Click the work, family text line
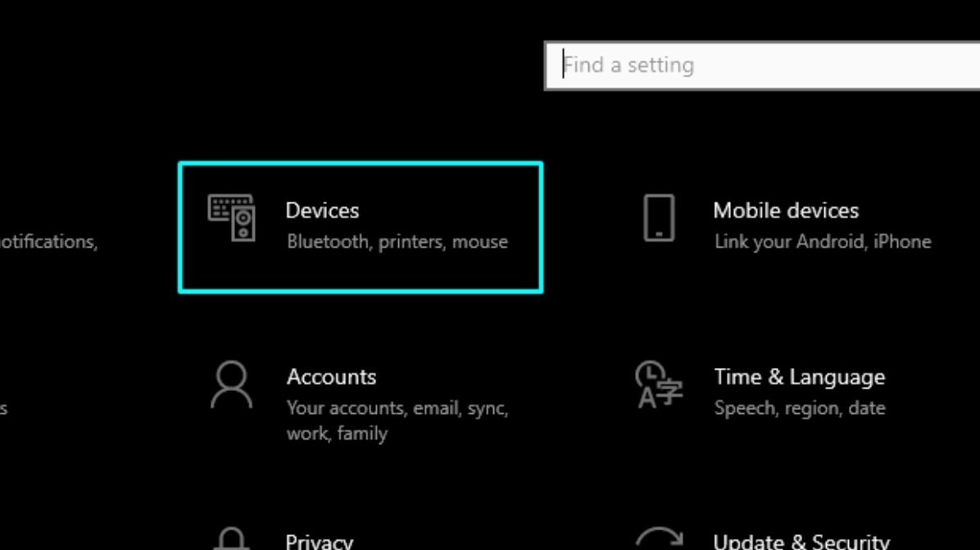This screenshot has height=550, width=980. pyautogui.click(x=336, y=434)
